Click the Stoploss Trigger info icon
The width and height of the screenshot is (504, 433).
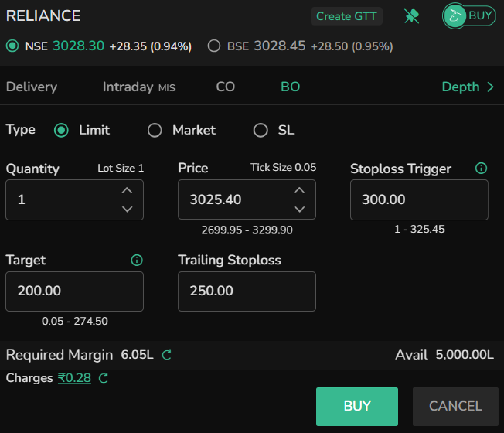pyautogui.click(x=481, y=168)
